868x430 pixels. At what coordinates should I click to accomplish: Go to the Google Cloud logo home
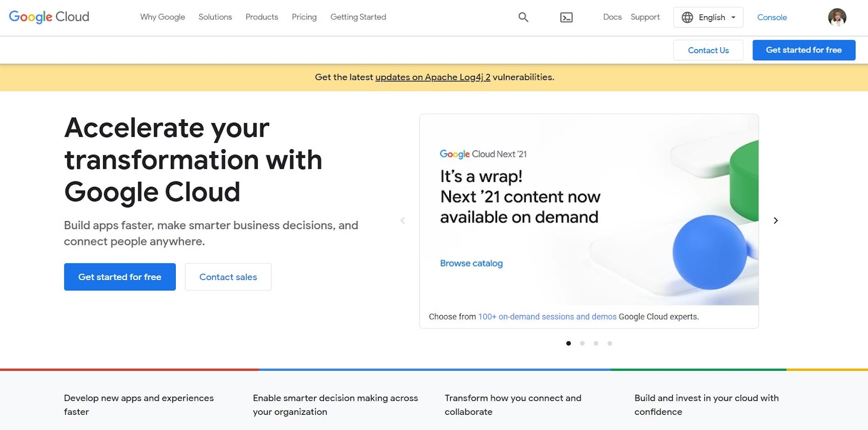[49, 17]
